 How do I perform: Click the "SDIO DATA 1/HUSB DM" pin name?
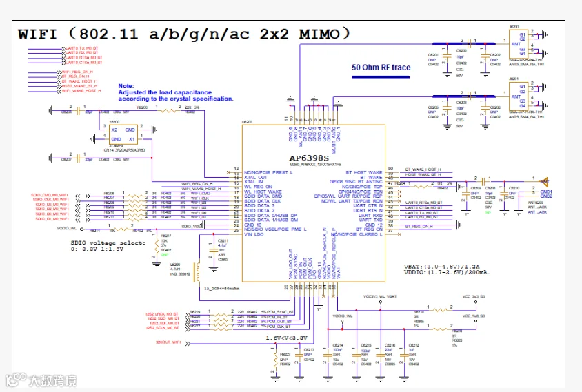[271, 220]
